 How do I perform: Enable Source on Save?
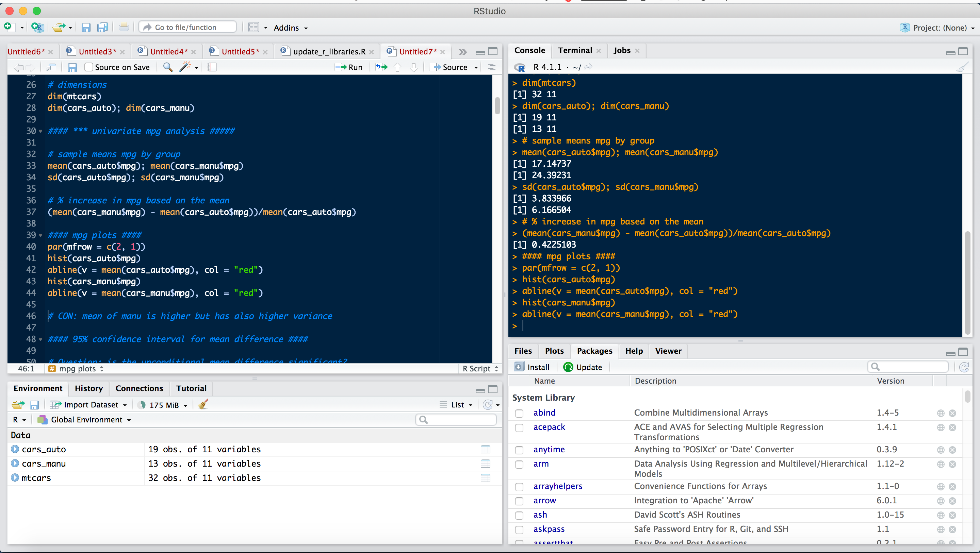(88, 67)
